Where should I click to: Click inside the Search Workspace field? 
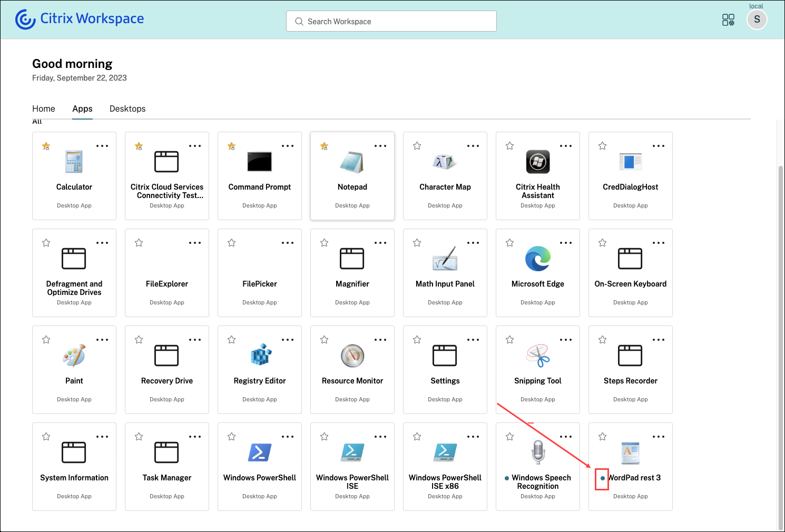tap(391, 21)
